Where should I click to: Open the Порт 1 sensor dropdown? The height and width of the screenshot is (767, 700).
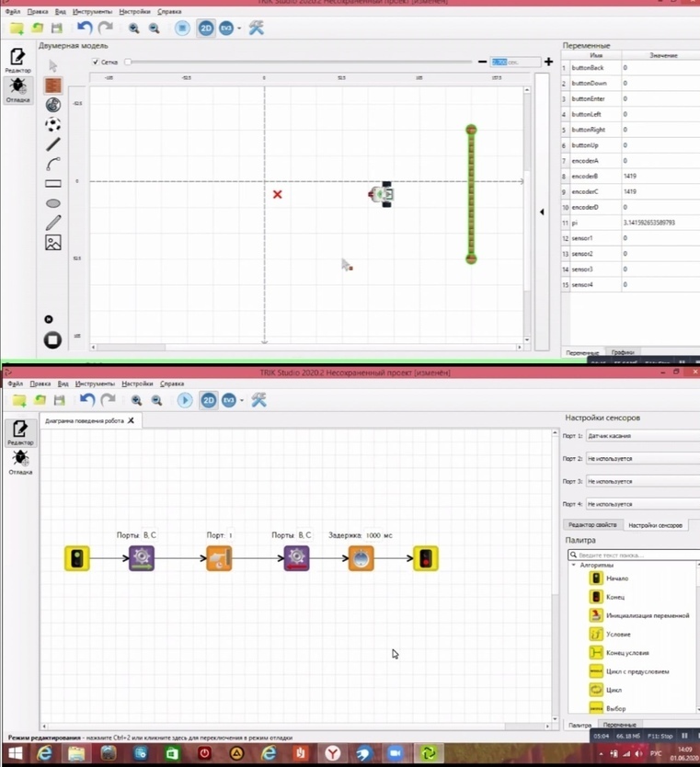click(x=641, y=436)
